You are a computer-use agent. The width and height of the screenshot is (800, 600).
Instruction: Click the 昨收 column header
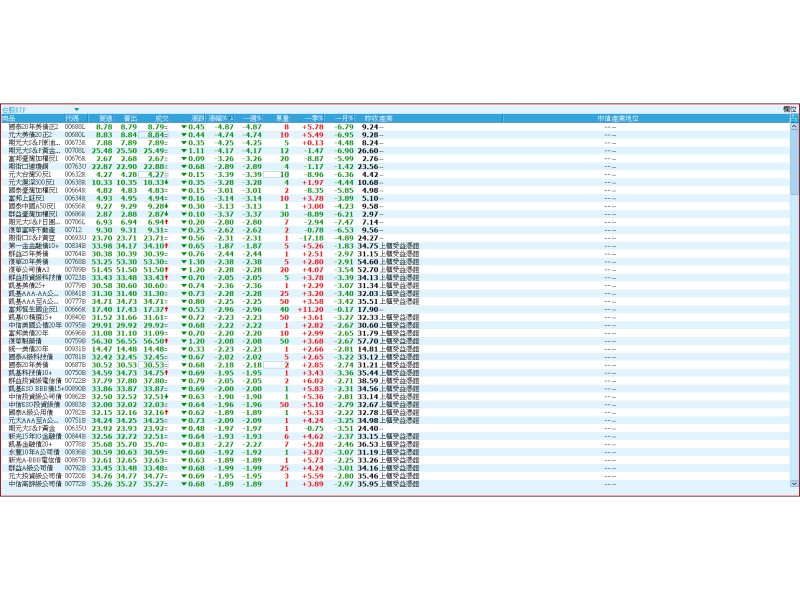(370, 118)
